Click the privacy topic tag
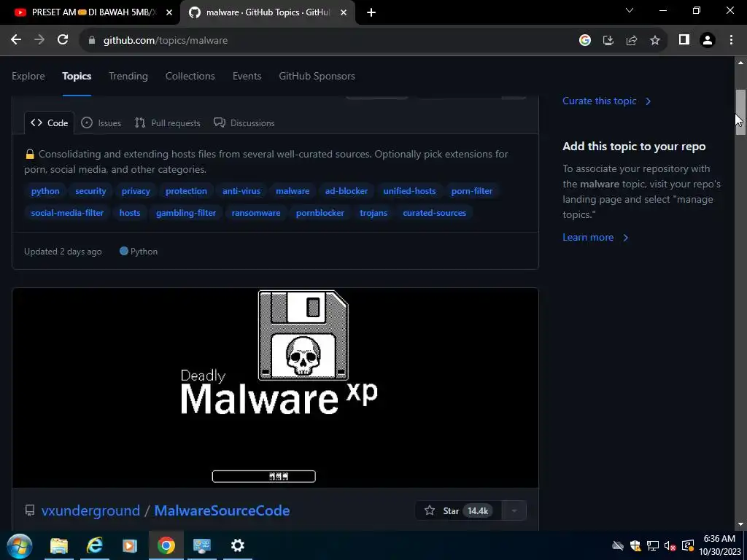The image size is (747, 560). [136, 191]
